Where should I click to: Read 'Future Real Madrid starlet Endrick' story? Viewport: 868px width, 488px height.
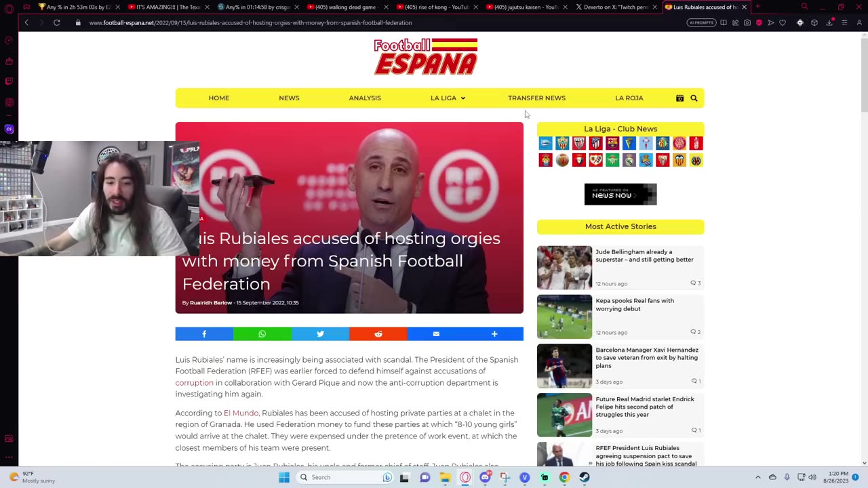pyautogui.click(x=645, y=407)
